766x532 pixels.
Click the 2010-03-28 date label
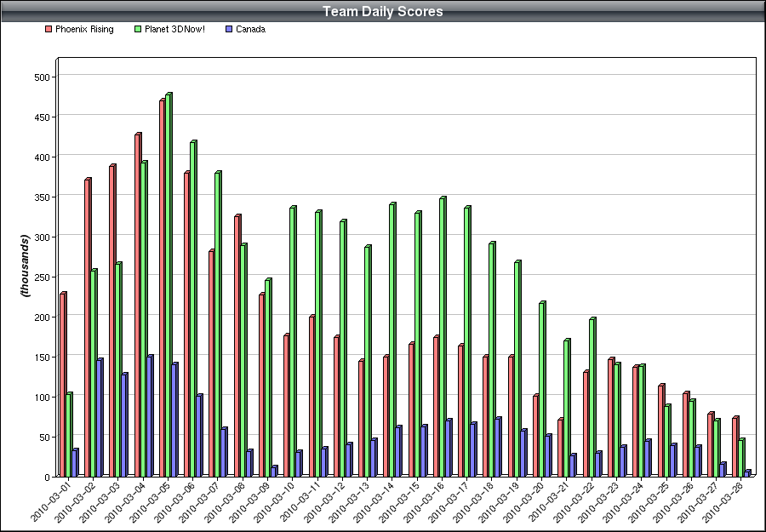(723, 500)
